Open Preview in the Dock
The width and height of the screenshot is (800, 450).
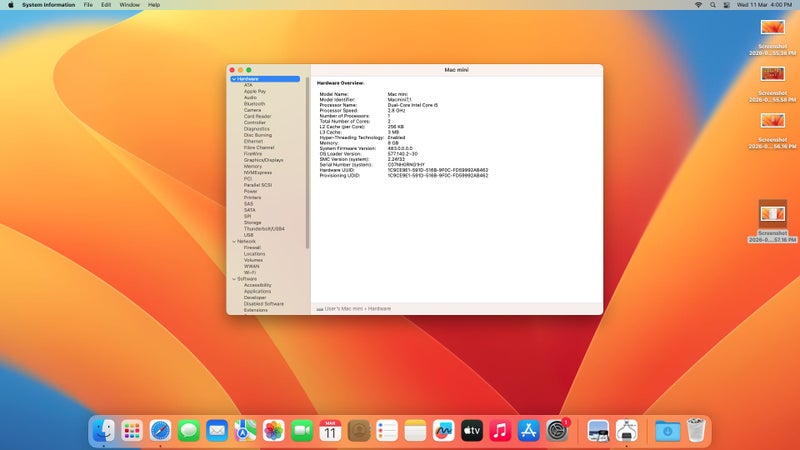pyautogui.click(x=598, y=431)
